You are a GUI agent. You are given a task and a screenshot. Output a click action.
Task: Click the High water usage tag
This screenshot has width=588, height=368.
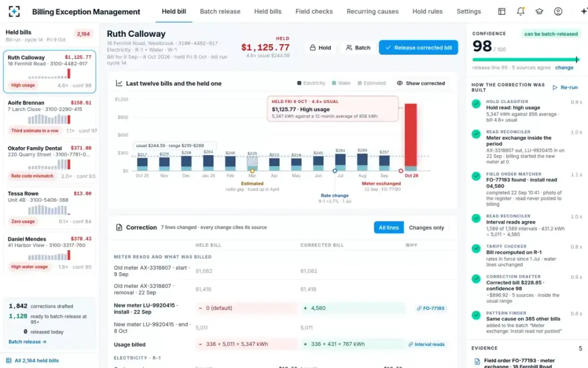(29, 267)
